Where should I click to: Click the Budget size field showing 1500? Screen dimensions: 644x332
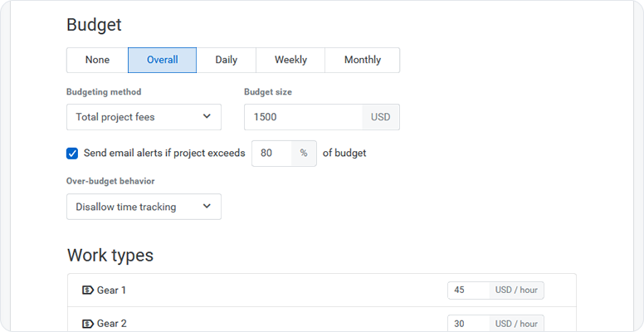(x=303, y=117)
